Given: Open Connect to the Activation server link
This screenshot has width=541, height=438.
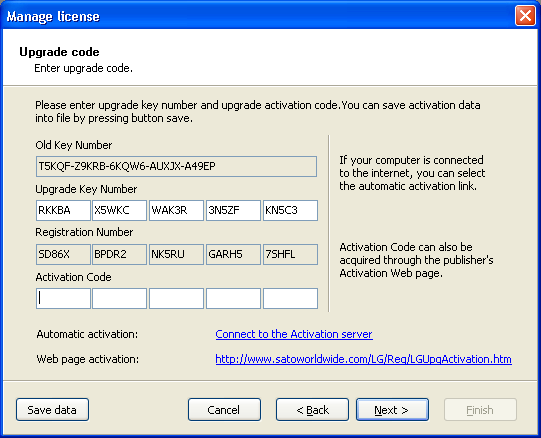Looking at the screenshot, I should (294, 334).
